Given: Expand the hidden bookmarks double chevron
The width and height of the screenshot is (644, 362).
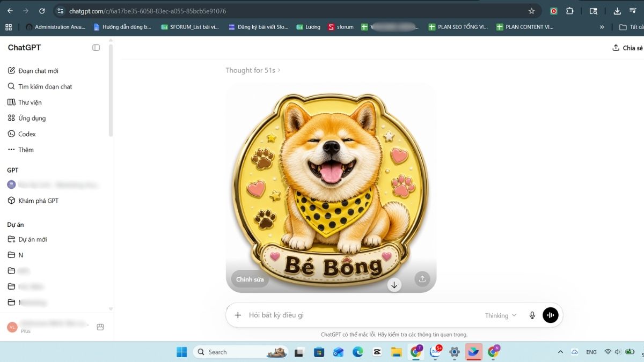Looking at the screenshot, I should (x=602, y=27).
